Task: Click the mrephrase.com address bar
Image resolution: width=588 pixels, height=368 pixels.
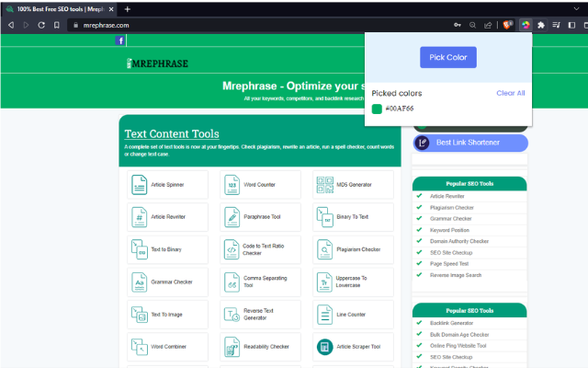Action: [259, 25]
